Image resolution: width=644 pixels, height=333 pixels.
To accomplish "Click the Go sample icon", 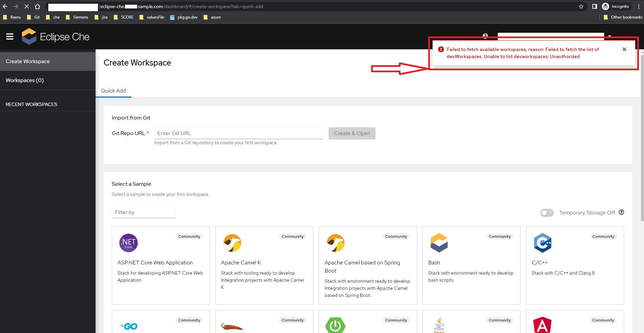I will pyautogui.click(x=128, y=326).
